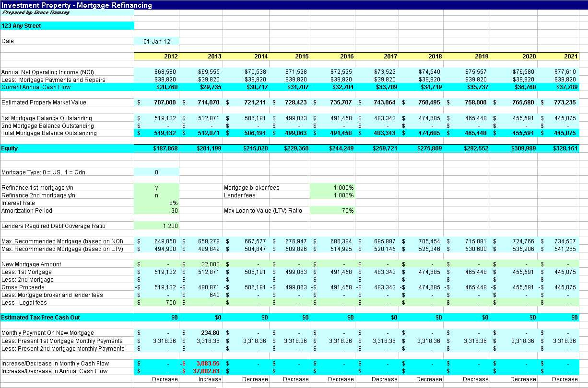Select the 2012 column year header
This screenshot has height=388, width=588.
171,56
